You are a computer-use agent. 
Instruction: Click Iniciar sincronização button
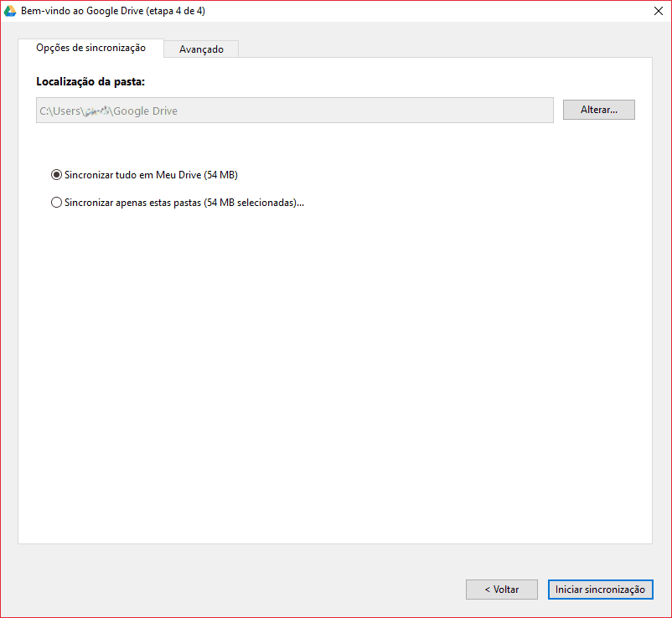click(x=600, y=590)
